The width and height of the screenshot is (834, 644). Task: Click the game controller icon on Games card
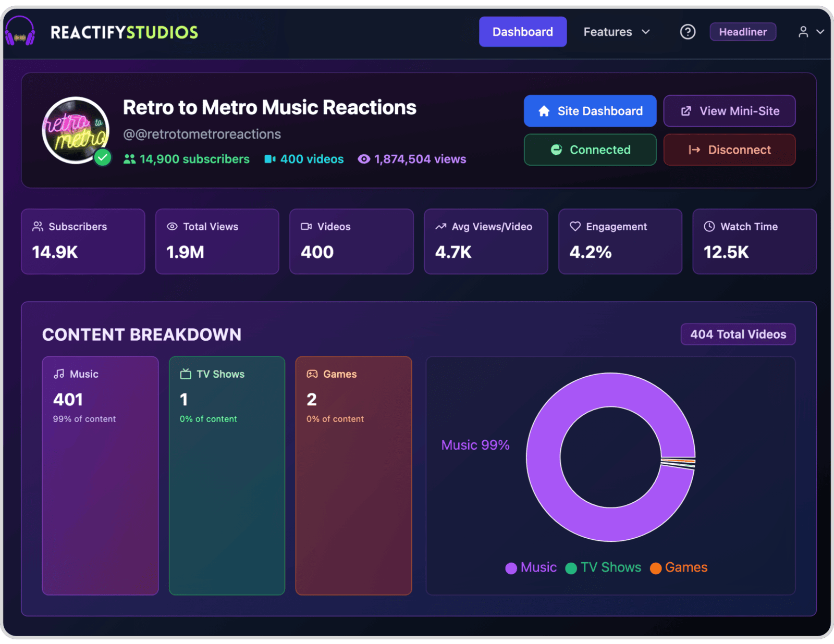[312, 374]
